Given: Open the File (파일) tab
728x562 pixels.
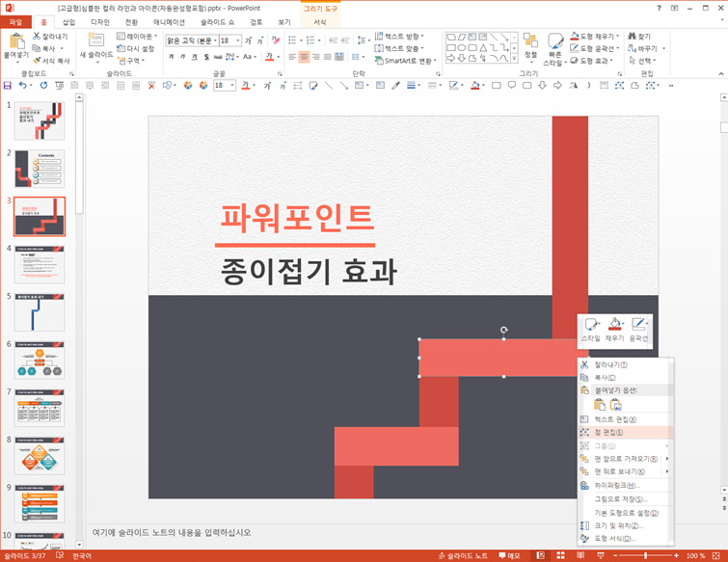Looking at the screenshot, I should tap(15, 22).
